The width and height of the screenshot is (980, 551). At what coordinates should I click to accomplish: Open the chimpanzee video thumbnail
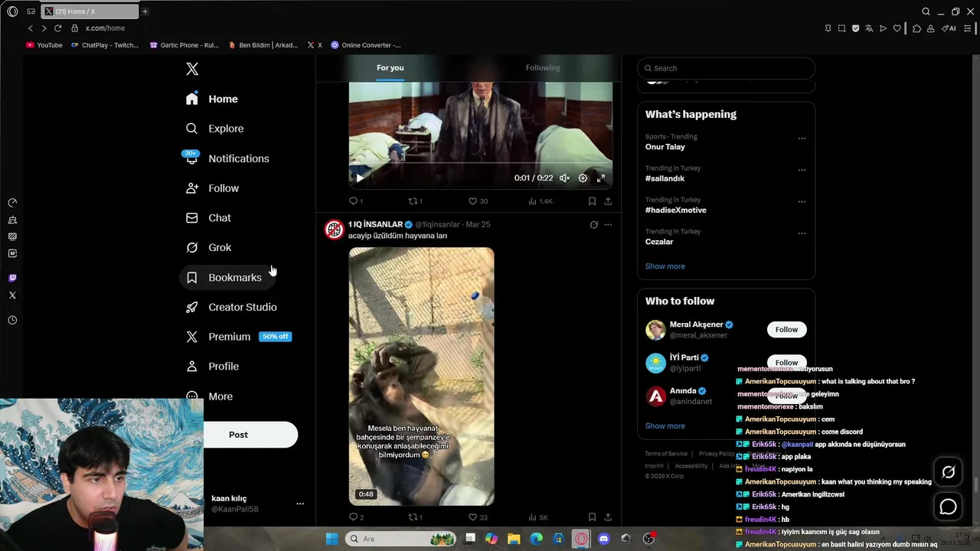(421, 376)
